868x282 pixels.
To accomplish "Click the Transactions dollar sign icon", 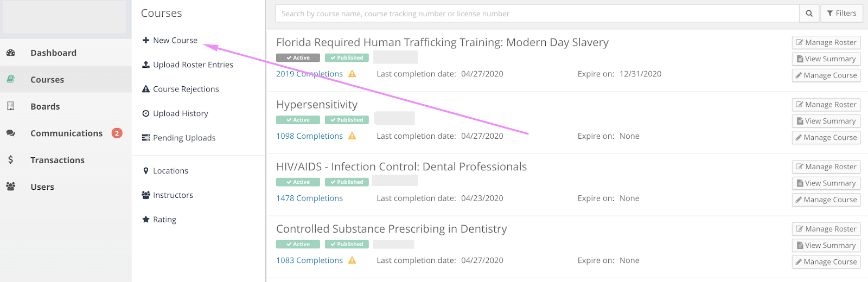I will (10, 160).
